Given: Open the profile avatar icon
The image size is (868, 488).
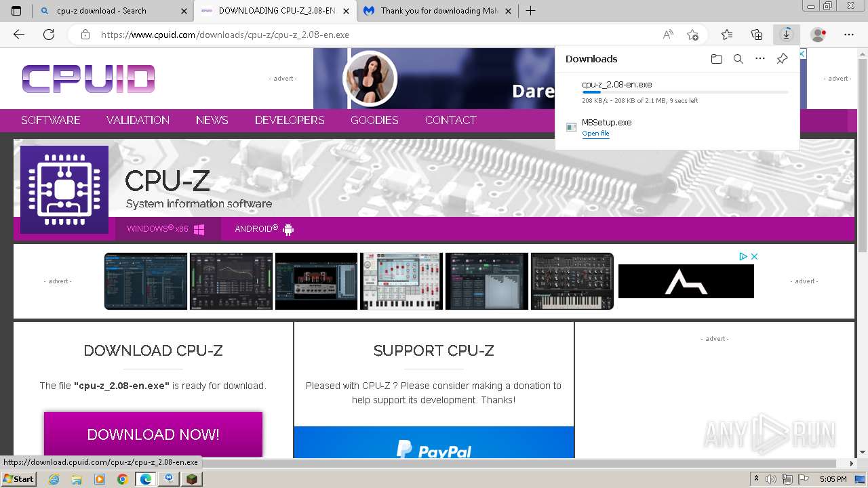Looking at the screenshot, I should click(x=818, y=35).
